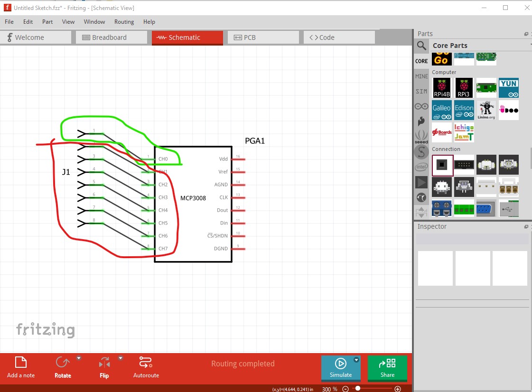The image size is (532, 392).
Task: Open the SparkFun flame parts bin
Action: click(x=421, y=121)
